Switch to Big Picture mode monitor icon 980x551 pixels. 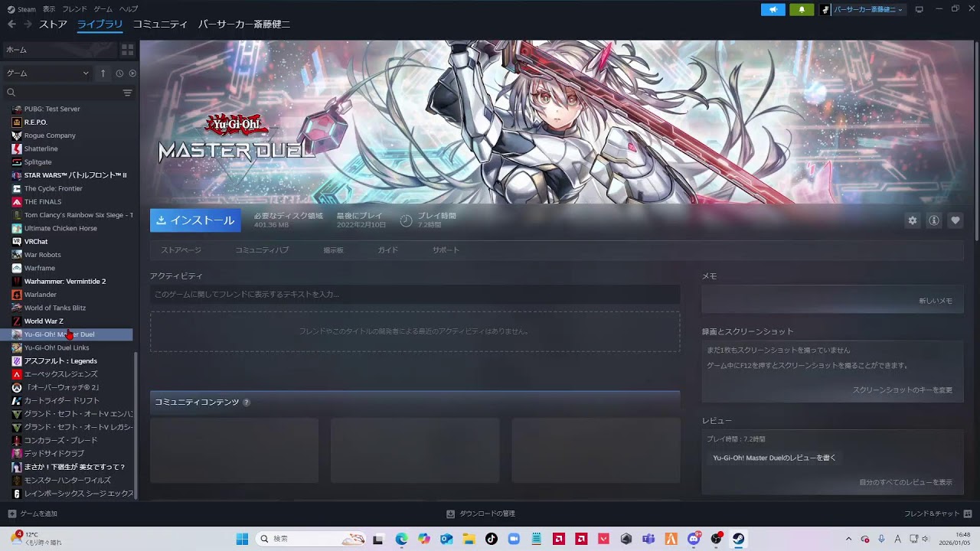pos(920,9)
